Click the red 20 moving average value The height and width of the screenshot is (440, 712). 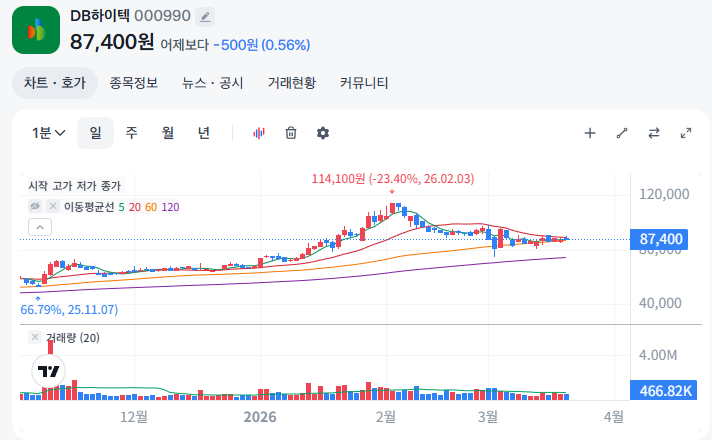(135, 208)
